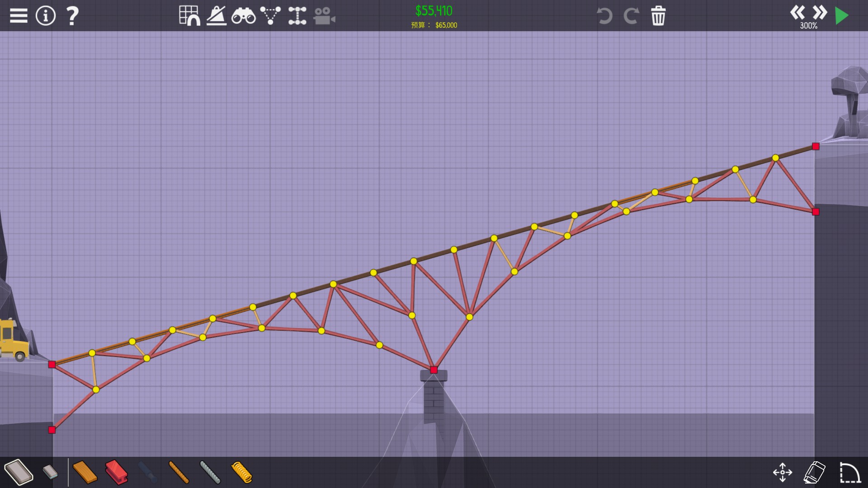Screen dimensions: 868x488
Task: Start simulation with green play button
Action: (842, 16)
